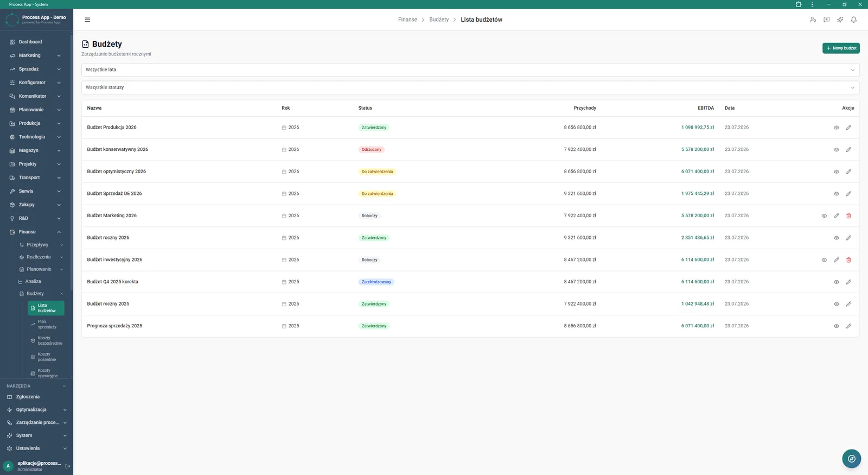Click the logout icon next to user email

coord(68,466)
